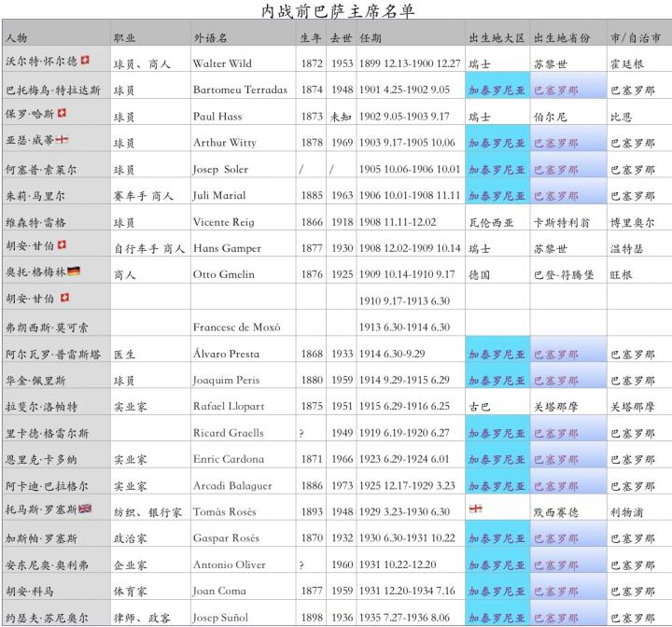672x627 pixels.
Task: Click the 出生地大区 column header
Action: click(x=496, y=38)
